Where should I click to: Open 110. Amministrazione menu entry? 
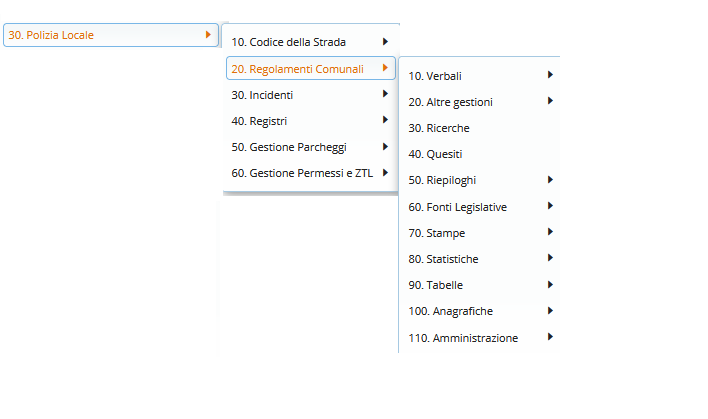463,338
